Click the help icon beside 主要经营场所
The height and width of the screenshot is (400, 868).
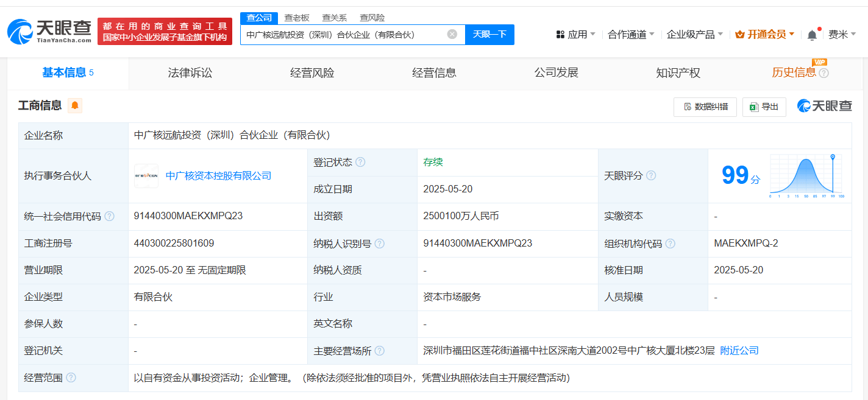[379, 351]
